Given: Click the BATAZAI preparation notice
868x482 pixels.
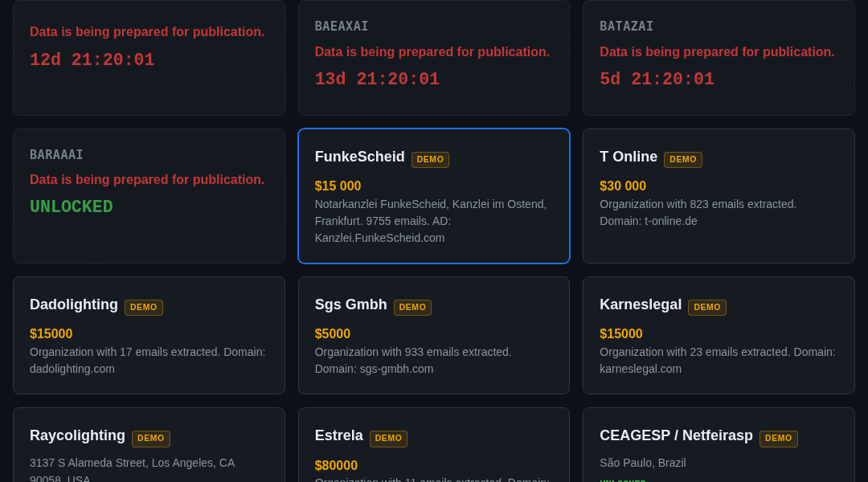Looking at the screenshot, I should [x=717, y=51].
